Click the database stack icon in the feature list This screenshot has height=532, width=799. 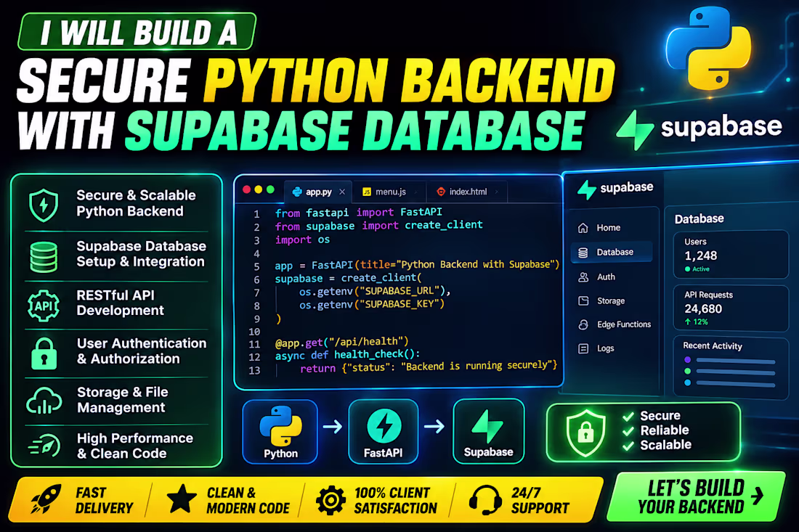44,257
